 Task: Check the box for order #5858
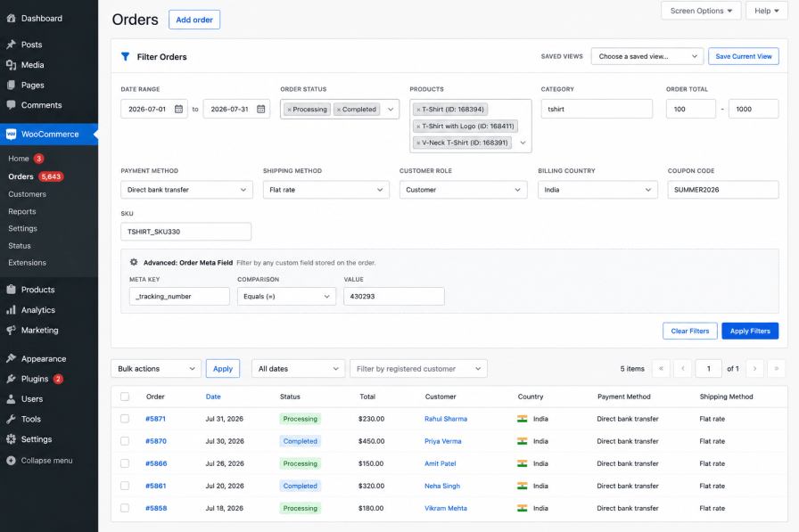[x=125, y=508]
